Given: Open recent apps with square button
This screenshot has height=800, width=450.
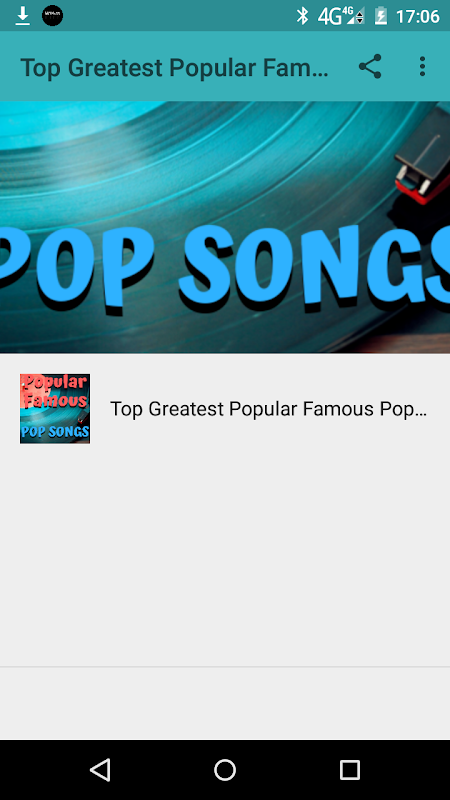Looking at the screenshot, I should point(349,769).
